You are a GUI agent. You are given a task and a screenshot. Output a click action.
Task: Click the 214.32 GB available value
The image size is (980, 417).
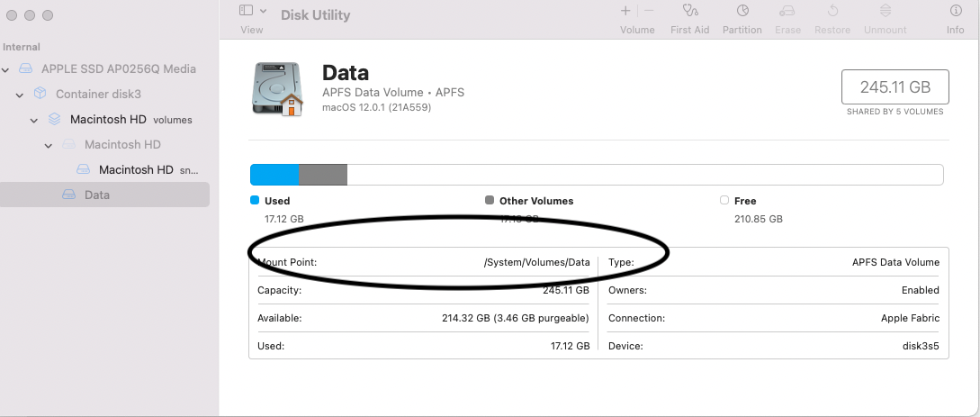tap(516, 318)
